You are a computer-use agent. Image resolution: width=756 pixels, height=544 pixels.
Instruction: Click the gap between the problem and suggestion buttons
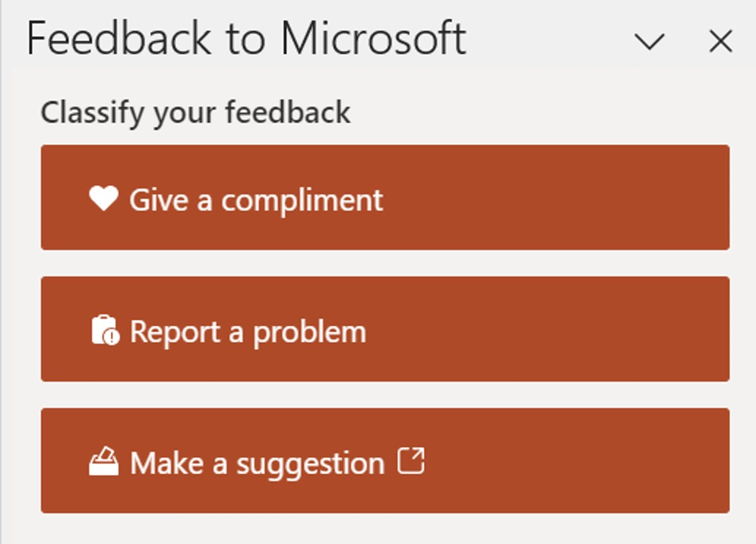tap(385, 395)
